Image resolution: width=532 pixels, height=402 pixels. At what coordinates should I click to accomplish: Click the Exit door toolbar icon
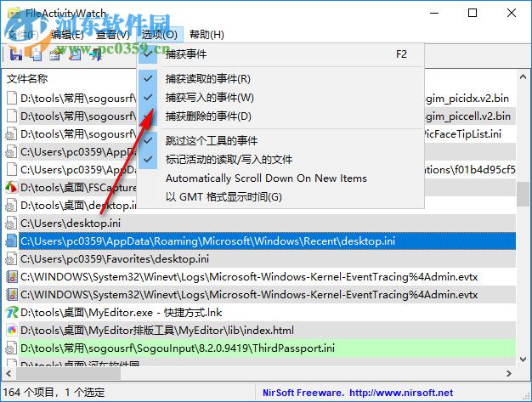[96, 54]
